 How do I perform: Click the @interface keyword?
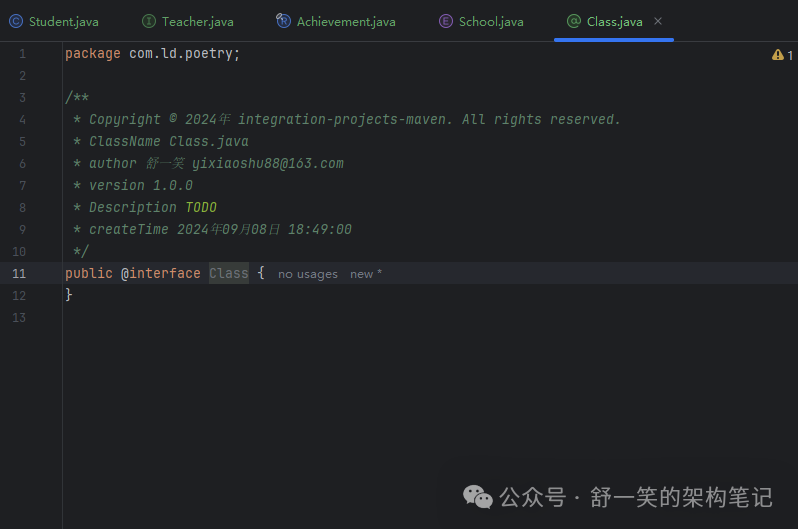tap(160, 273)
